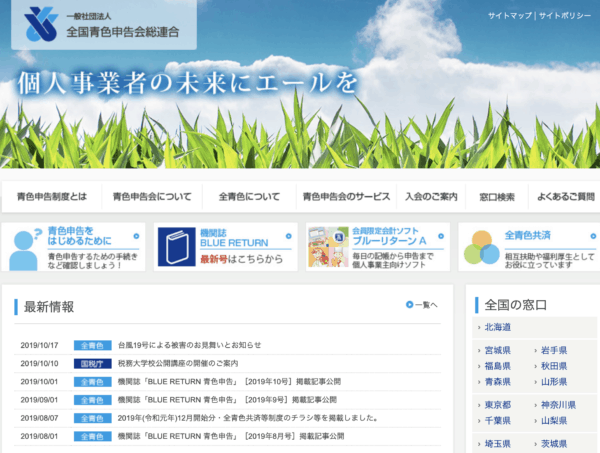Click the arrow icon beside 一覧へ
Viewport: 600px width, 453px height.
409,305
